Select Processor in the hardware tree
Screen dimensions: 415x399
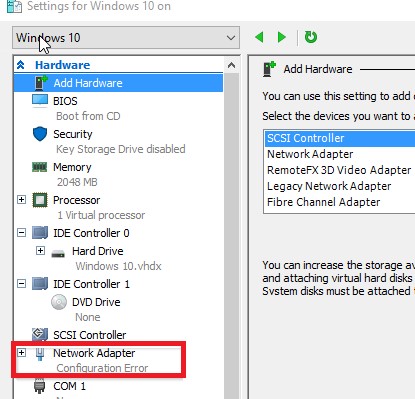tap(76, 200)
